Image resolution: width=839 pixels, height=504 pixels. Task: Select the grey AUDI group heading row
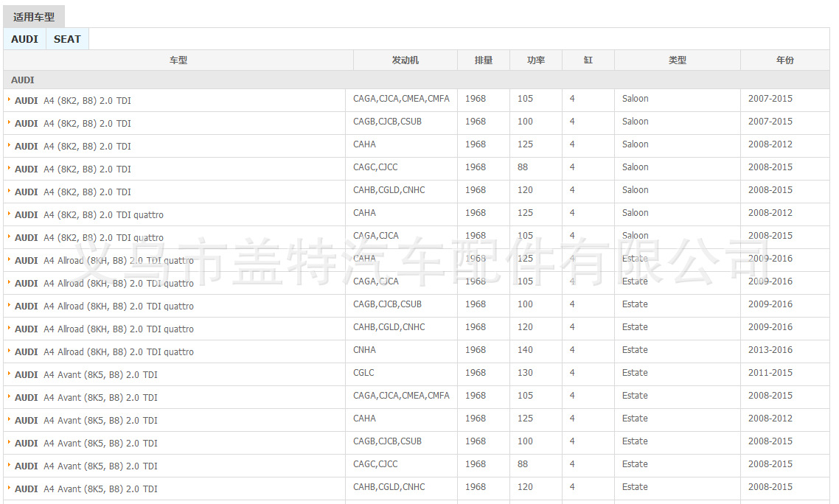coord(417,80)
